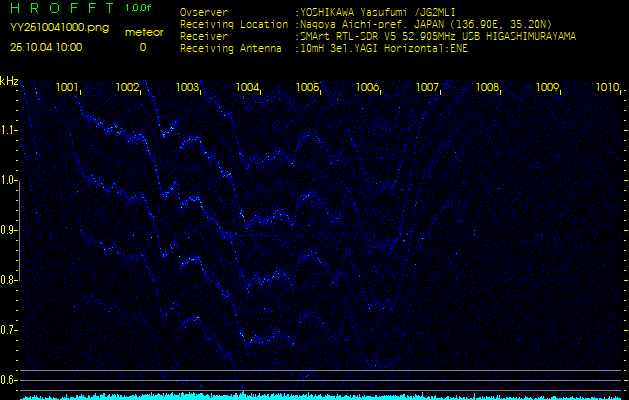
Task: Click the 0.6 kHz frequency label
Action: (x=9, y=380)
